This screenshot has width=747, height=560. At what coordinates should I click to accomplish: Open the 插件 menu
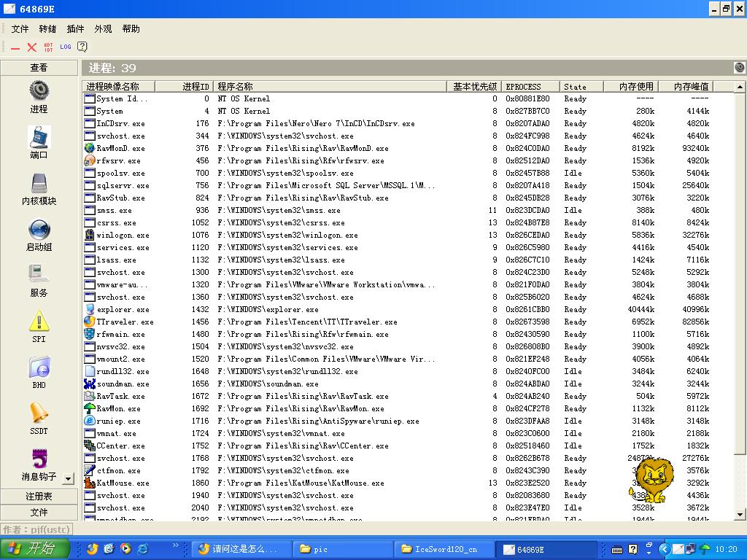75,29
